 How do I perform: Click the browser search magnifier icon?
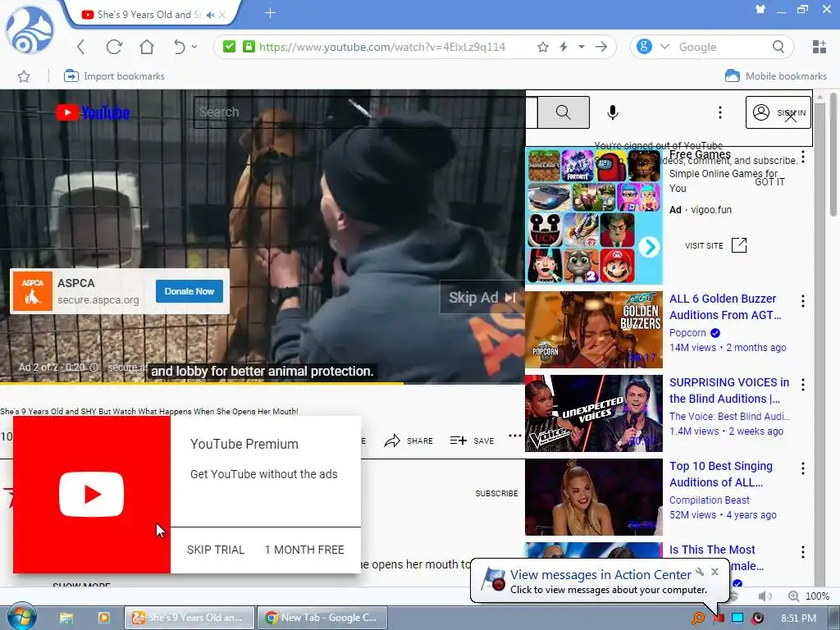click(x=778, y=47)
